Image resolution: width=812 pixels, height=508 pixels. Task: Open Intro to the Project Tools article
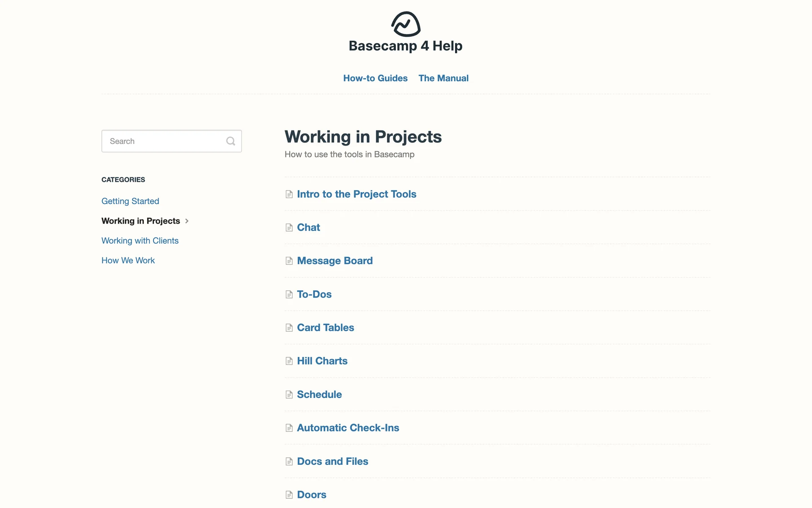pyautogui.click(x=357, y=194)
